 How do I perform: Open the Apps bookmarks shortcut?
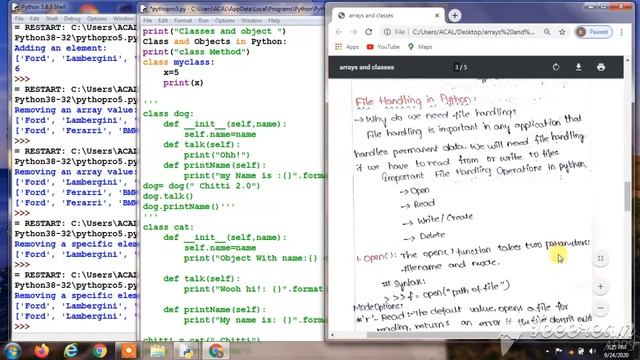click(x=347, y=47)
